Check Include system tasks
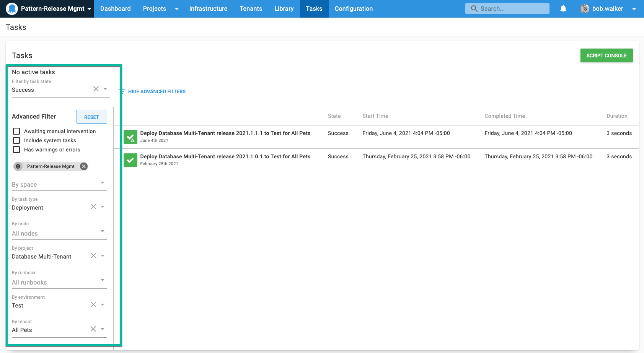 [x=16, y=140]
